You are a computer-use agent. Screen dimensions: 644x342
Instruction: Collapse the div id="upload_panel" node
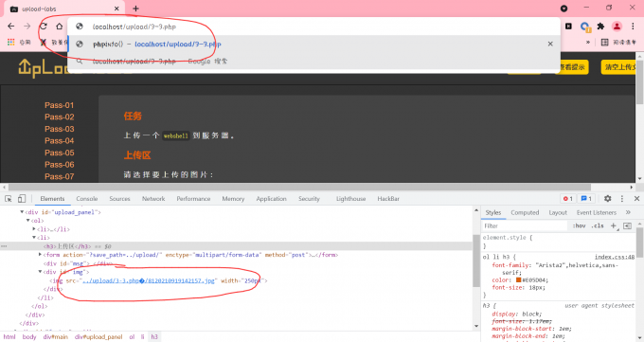[22, 212]
